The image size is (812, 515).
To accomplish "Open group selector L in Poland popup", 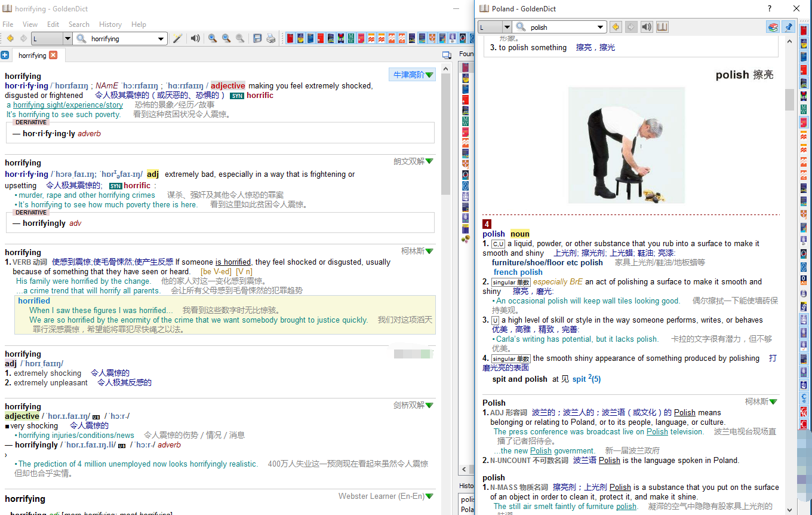I will click(x=495, y=27).
